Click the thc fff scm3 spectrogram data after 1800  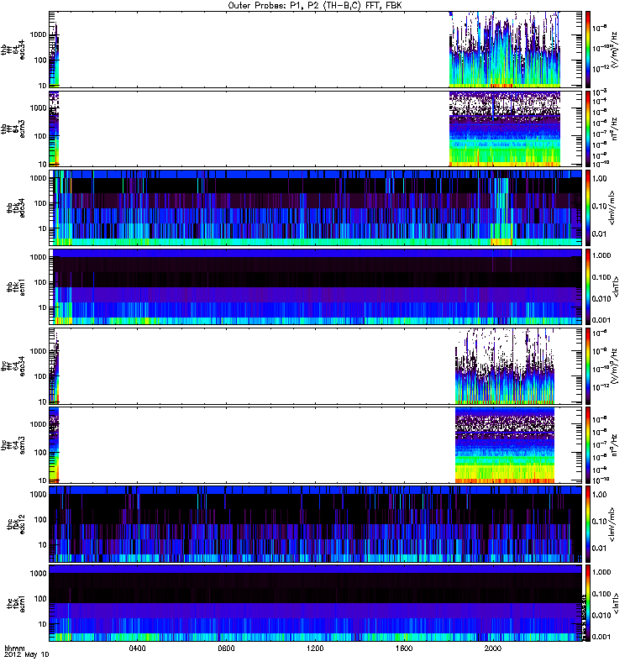point(505,445)
